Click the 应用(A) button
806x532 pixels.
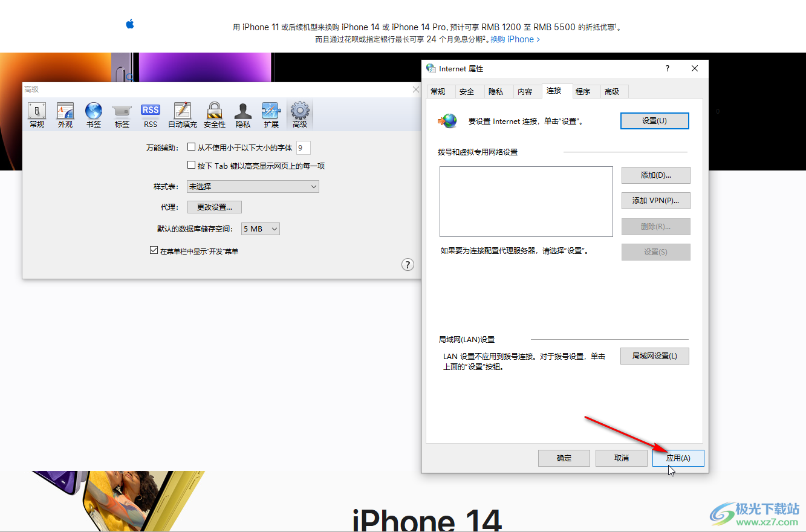point(678,458)
